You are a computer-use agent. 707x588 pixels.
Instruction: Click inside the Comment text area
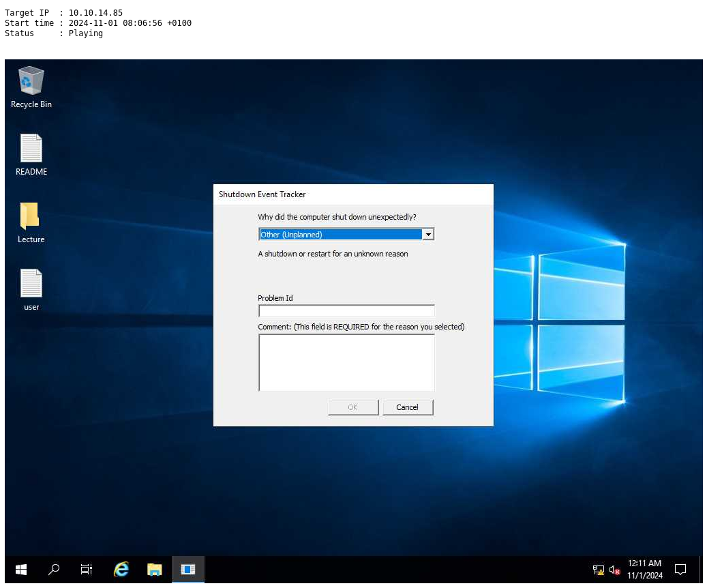coord(346,363)
